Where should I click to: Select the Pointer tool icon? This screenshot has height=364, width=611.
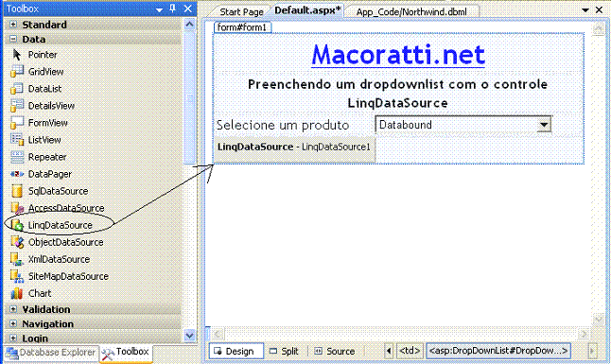coord(17,55)
